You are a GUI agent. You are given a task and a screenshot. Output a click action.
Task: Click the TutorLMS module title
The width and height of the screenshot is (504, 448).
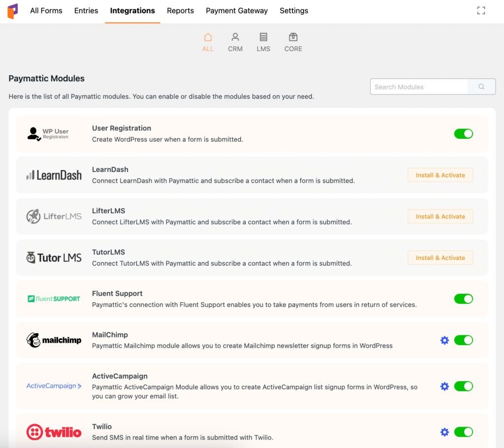click(109, 252)
